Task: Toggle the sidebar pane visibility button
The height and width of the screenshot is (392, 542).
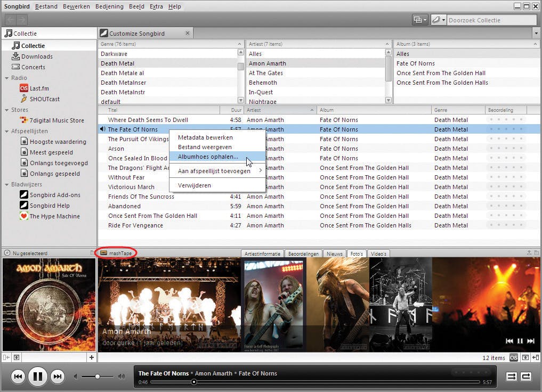Action: click(6, 357)
